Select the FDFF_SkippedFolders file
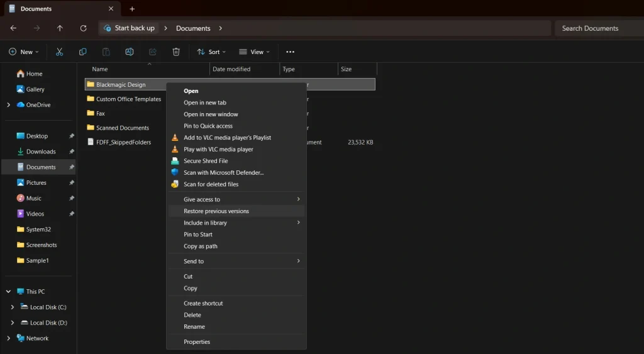The width and height of the screenshot is (644, 354). click(119, 142)
